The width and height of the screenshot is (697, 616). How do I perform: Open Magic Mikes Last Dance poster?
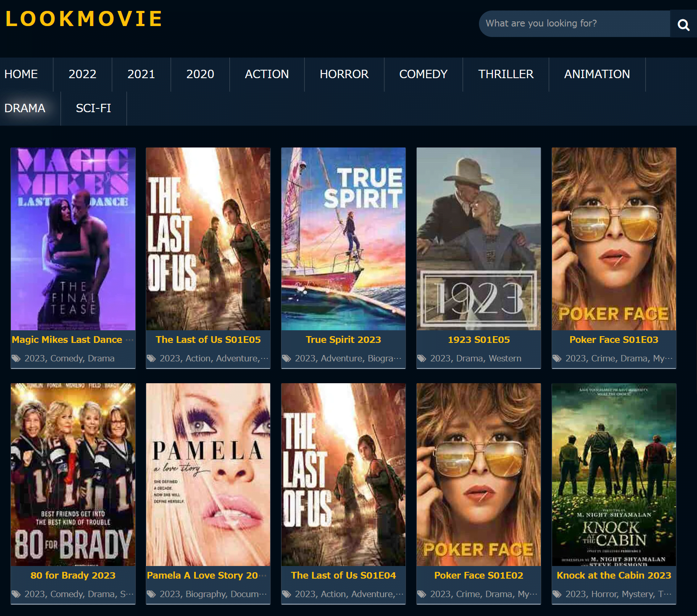pos(73,239)
